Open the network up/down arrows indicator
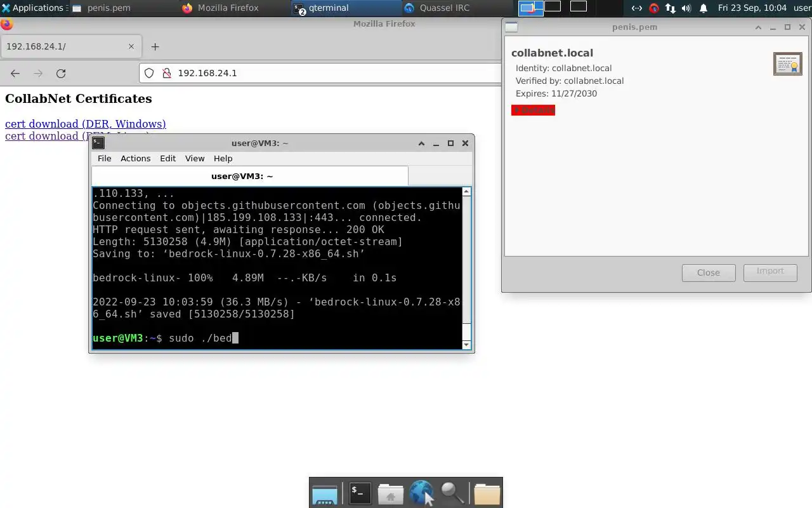Viewport: 812px width, 508px height. tap(671, 8)
